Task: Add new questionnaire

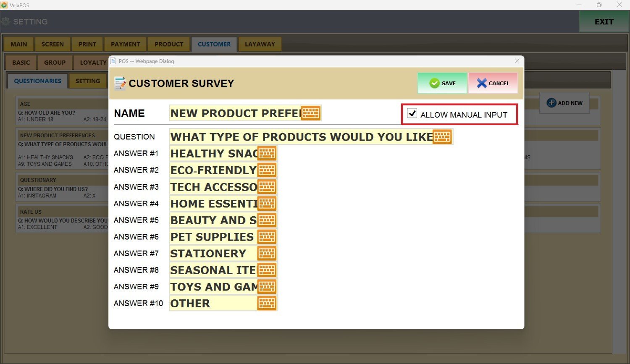Action: [x=564, y=103]
